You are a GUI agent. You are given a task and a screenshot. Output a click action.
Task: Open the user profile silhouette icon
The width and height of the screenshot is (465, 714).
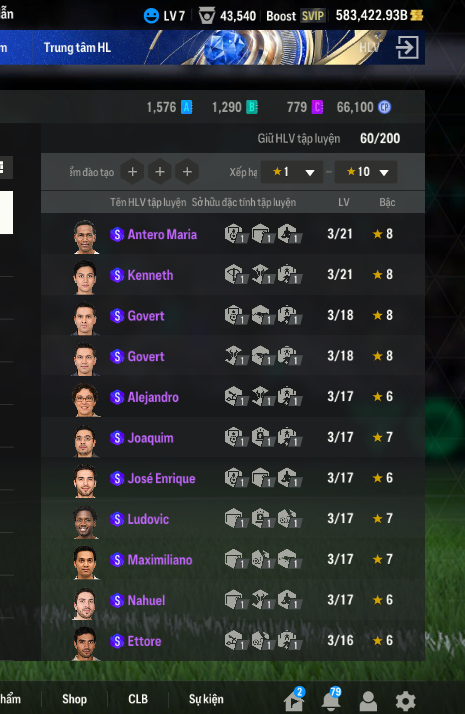(x=368, y=700)
